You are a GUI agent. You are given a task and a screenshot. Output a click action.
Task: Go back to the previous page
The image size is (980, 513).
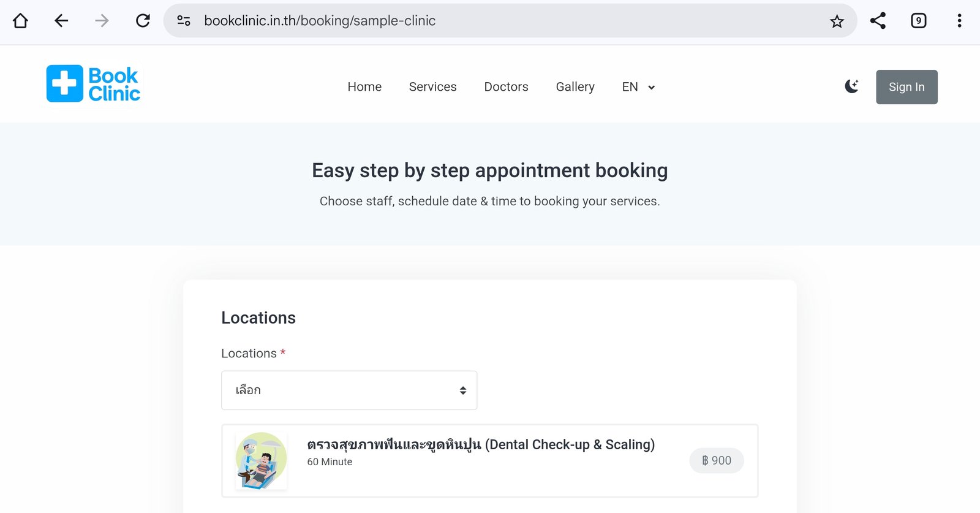pyautogui.click(x=61, y=21)
